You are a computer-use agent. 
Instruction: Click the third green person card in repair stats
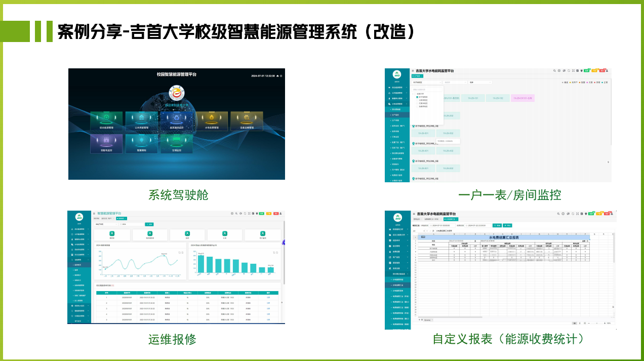point(187,235)
